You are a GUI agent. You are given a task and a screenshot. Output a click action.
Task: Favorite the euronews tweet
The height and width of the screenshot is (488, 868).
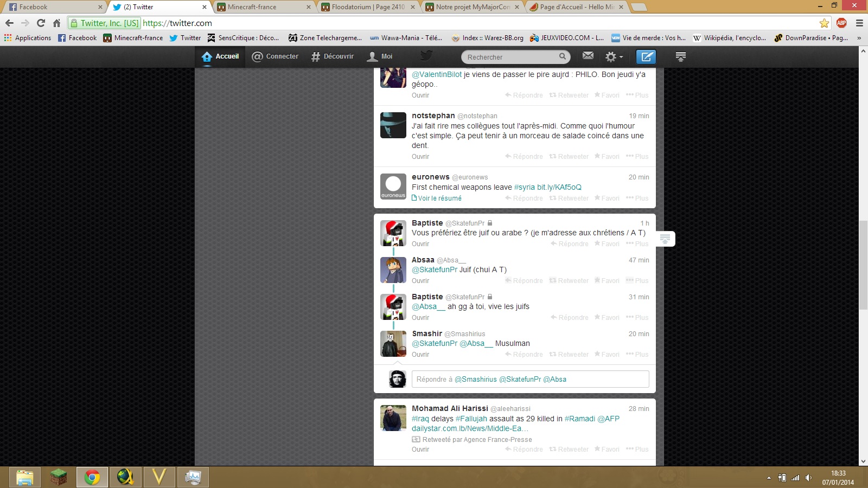(x=607, y=198)
